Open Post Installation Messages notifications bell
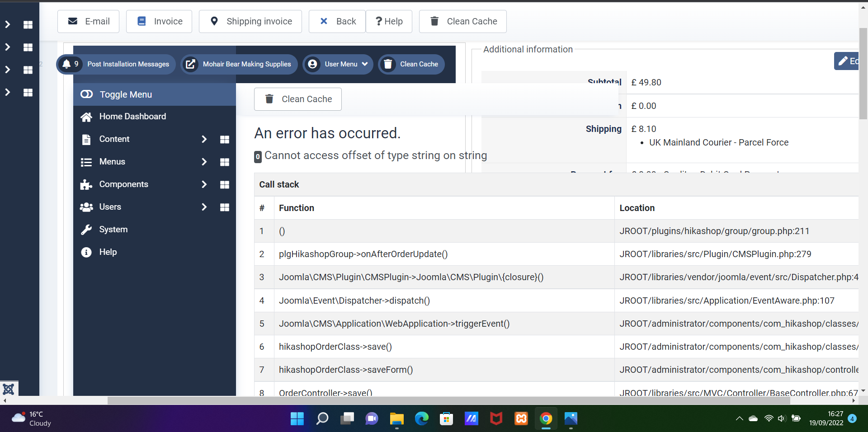The height and width of the screenshot is (432, 868). [116, 64]
